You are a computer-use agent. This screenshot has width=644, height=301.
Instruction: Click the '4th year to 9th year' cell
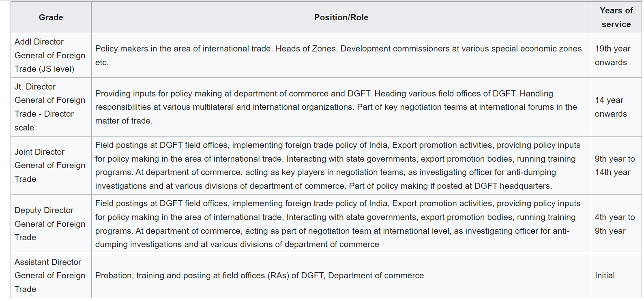pyautogui.click(x=614, y=224)
